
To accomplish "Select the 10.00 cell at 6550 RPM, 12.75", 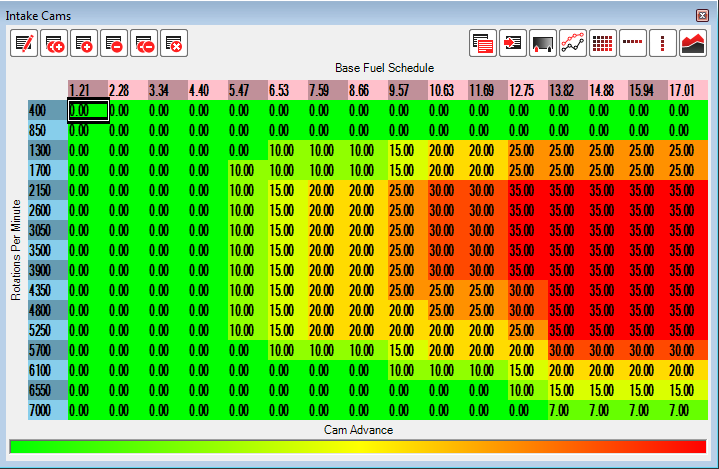I will (x=528, y=390).
